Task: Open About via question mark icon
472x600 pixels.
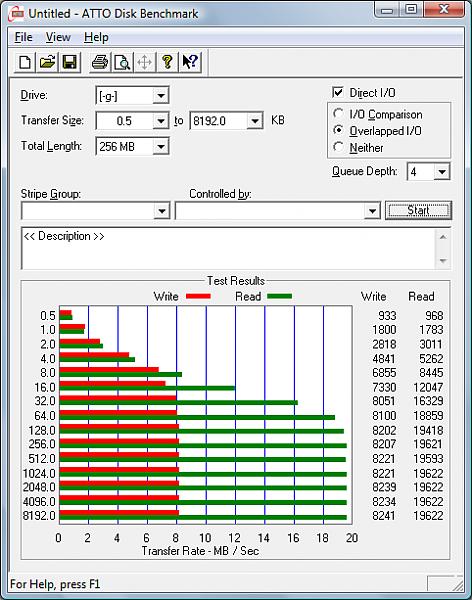Action: (167, 62)
